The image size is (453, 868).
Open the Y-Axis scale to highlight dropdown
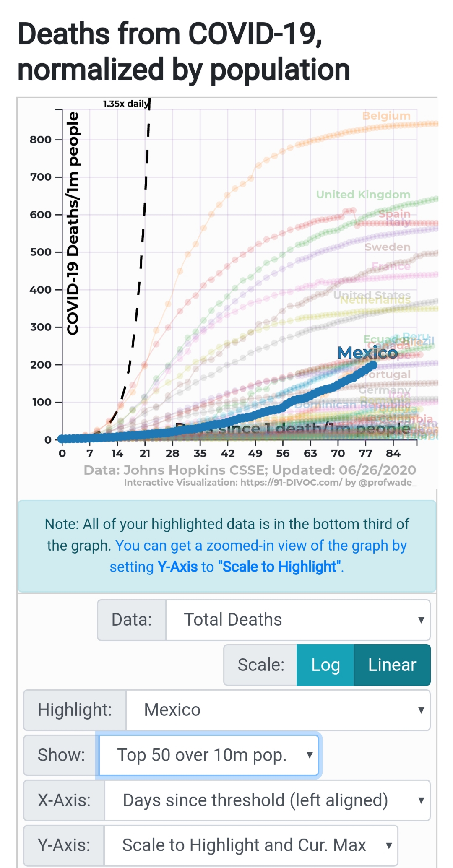pyautogui.click(x=250, y=845)
